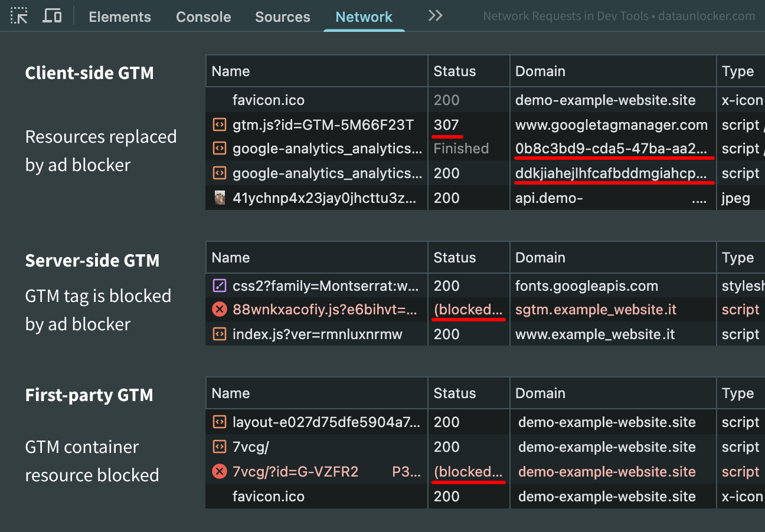Click script icon next to plain 7vcg/ request

219,447
